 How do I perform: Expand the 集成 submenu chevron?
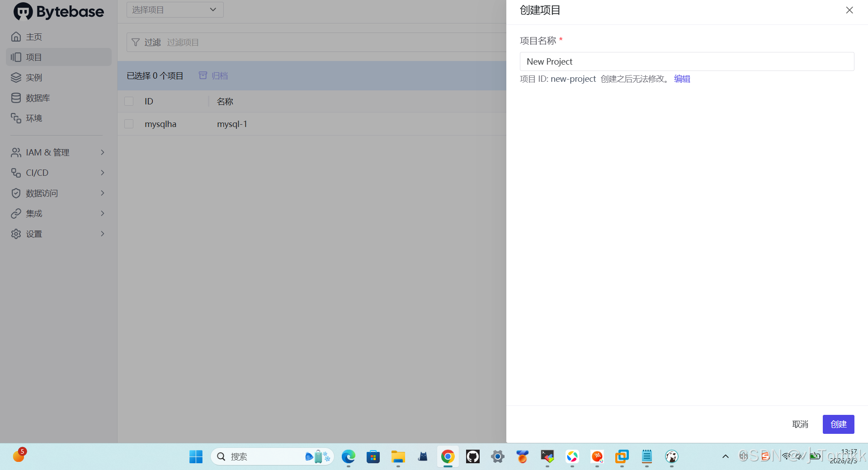(103, 213)
